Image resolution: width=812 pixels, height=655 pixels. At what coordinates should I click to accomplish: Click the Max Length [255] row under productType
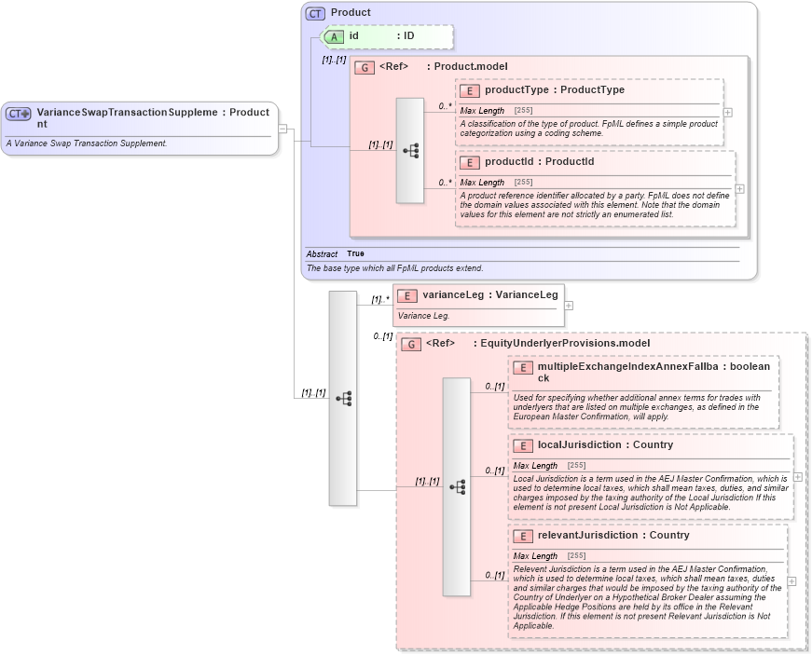[x=496, y=110]
